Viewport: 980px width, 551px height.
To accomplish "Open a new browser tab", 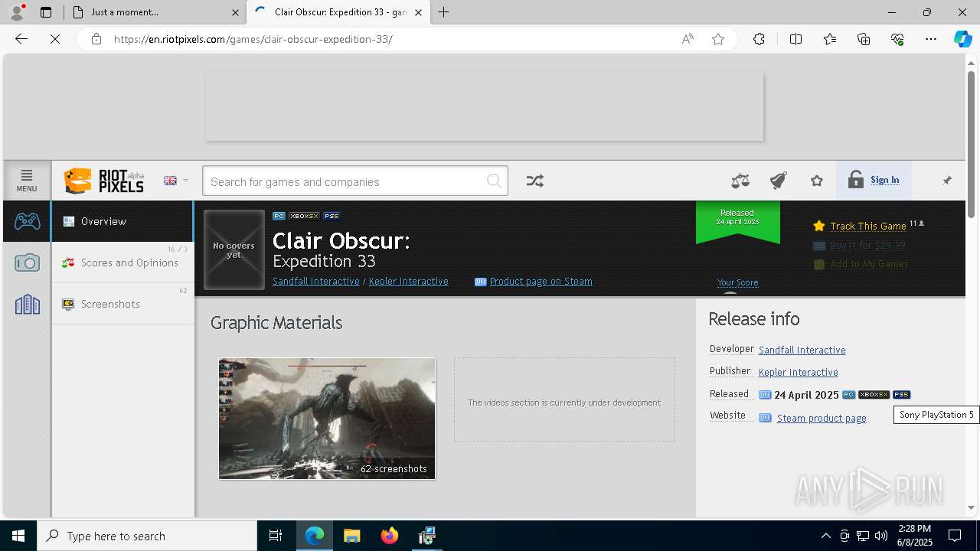I will pyautogui.click(x=444, y=12).
